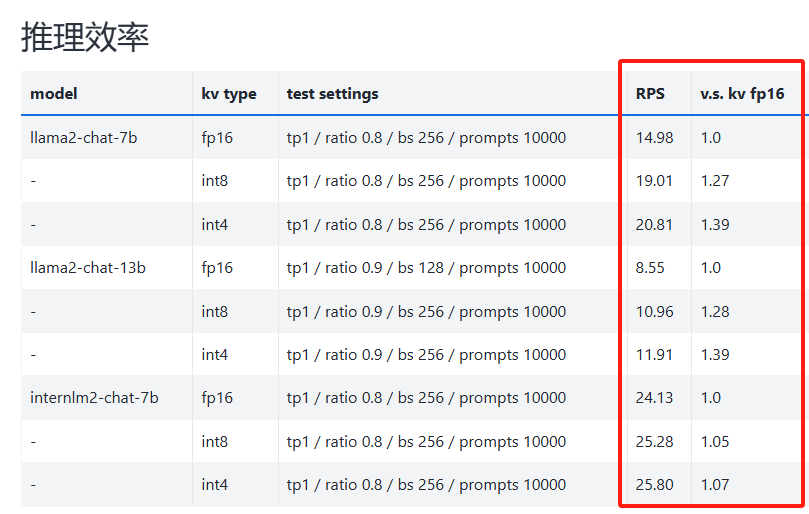The height and width of the screenshot is (514, 809).
Task: Click int8 in the 25.28 RPS row
Action: click(214, 442)
